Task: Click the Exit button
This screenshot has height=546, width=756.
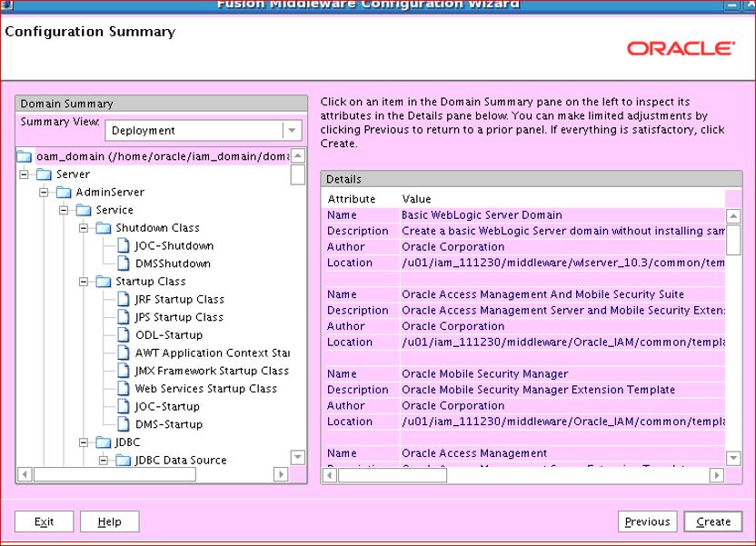Action: pyautogui.click(x=44, y=521)
